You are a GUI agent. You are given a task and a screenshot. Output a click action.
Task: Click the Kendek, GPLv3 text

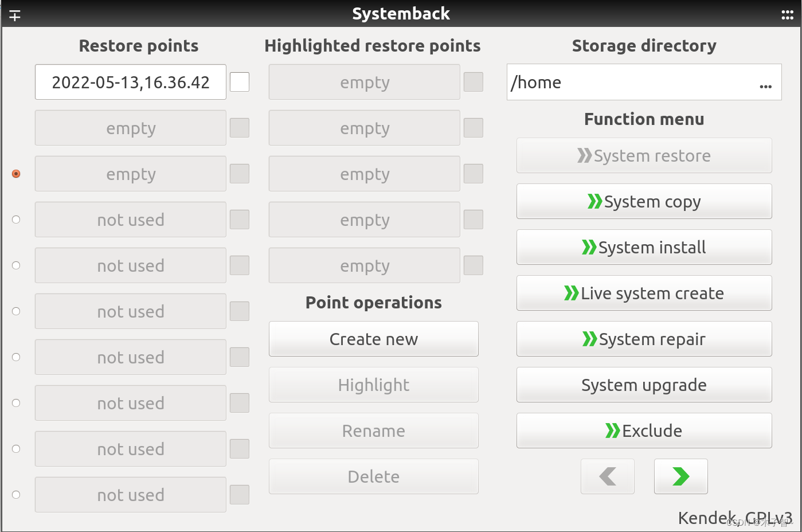(736, 518)
